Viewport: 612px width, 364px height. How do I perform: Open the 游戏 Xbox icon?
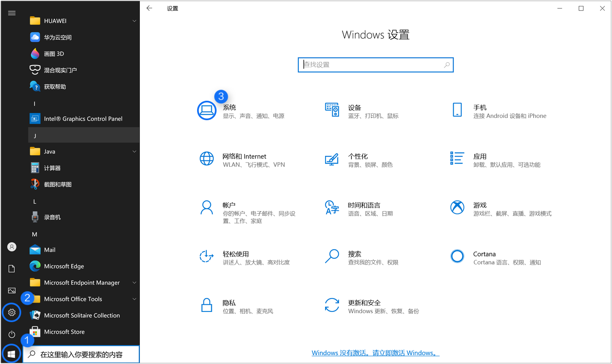coord(457,208)
